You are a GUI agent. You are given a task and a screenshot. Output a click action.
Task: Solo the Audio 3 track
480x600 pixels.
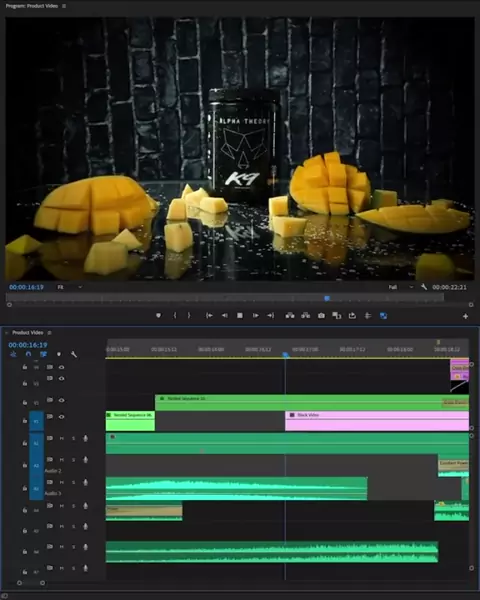click(x=73, y=483)
